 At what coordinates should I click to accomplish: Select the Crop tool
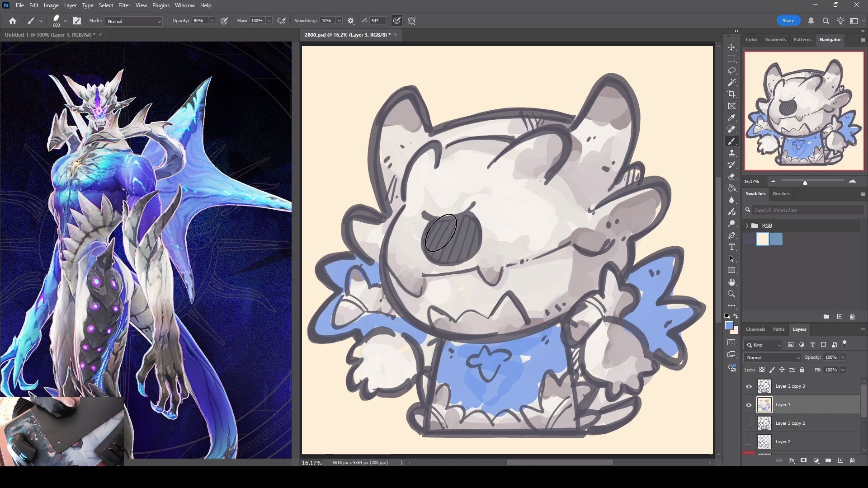pyautogui.click(x=731, y=94)
